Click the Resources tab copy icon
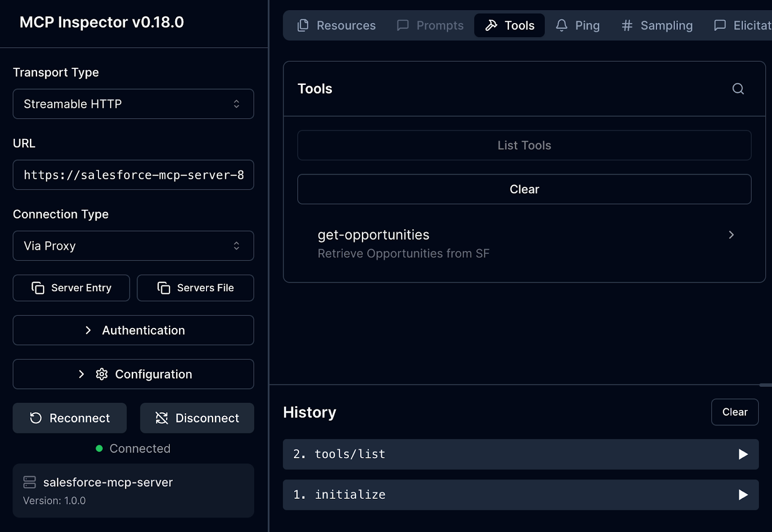772x532 pixels. 303,25
